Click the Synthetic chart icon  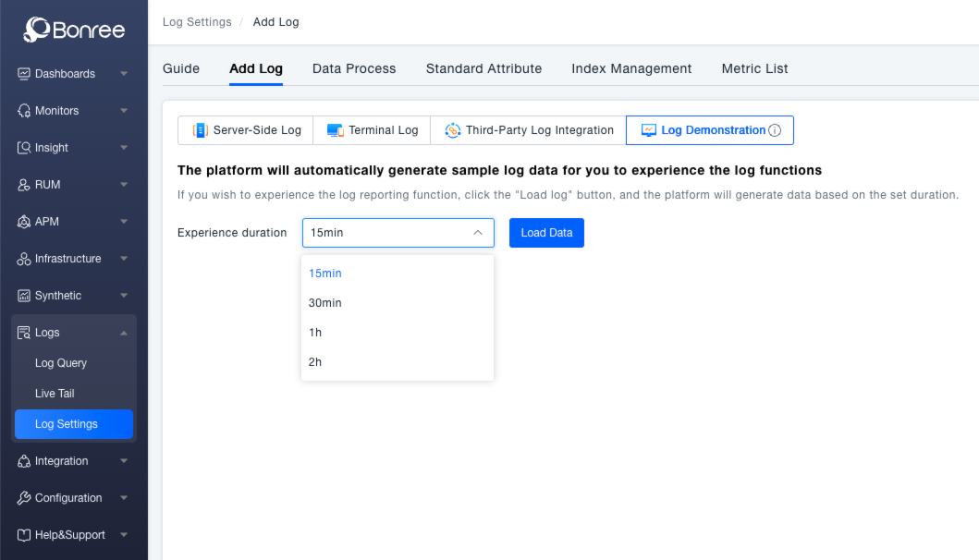pyautogui.click(x=24, y=296)
